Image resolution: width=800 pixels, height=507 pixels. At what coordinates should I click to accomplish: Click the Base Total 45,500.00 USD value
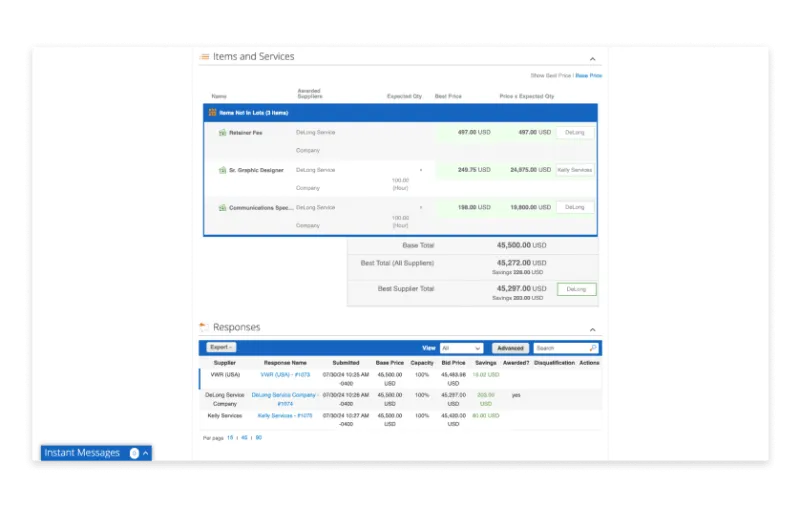point(521,245)
